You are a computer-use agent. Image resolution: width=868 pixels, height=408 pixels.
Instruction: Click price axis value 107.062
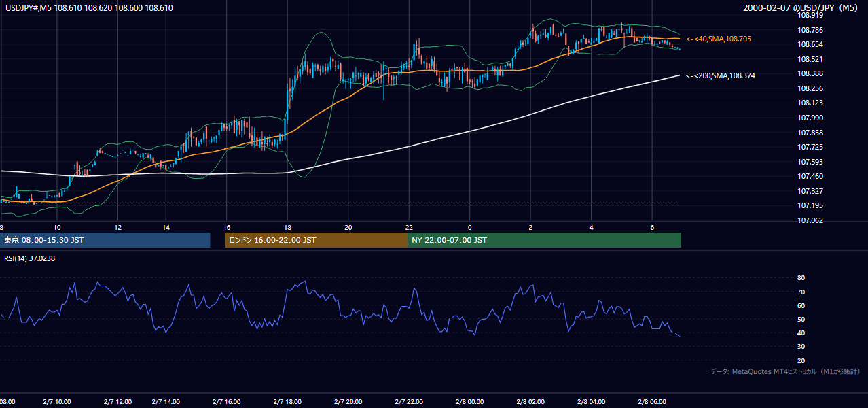[810, 220]
